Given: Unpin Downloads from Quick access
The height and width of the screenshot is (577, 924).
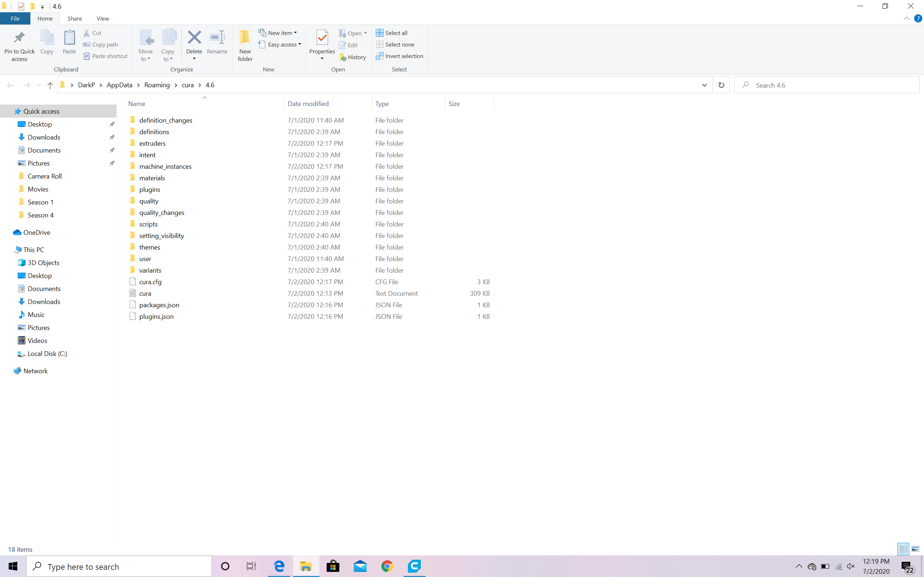Looking at the screenshot, I should pyautogui.click(x=112, y=137).
